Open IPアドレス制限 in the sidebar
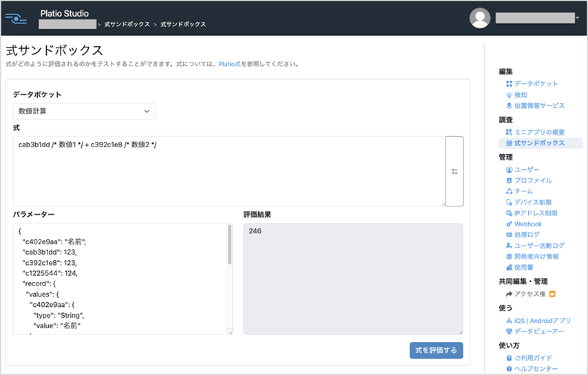Image resolution: width=588 pixels, height=375 pixels. pos(536,213)
